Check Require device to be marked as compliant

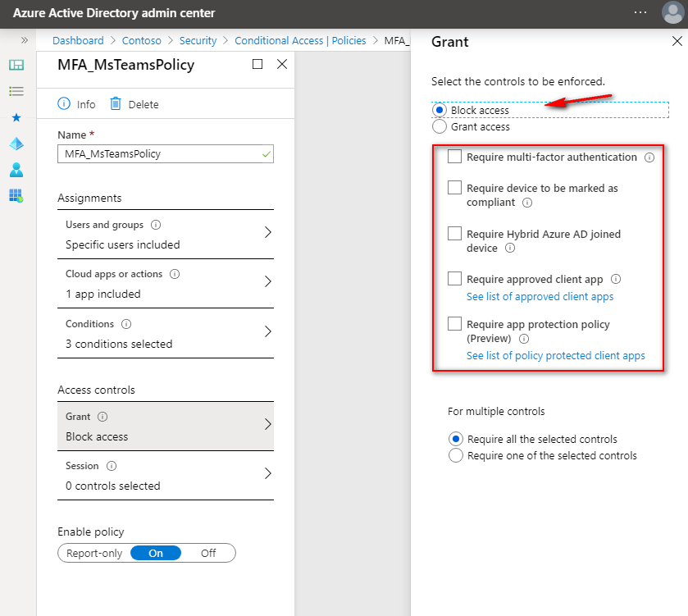(x=454, y=187)
